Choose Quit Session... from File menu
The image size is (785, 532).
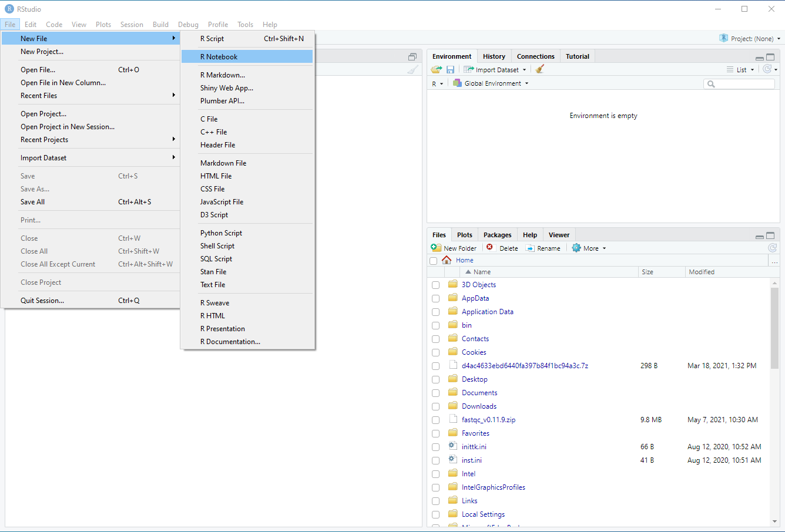90,300
